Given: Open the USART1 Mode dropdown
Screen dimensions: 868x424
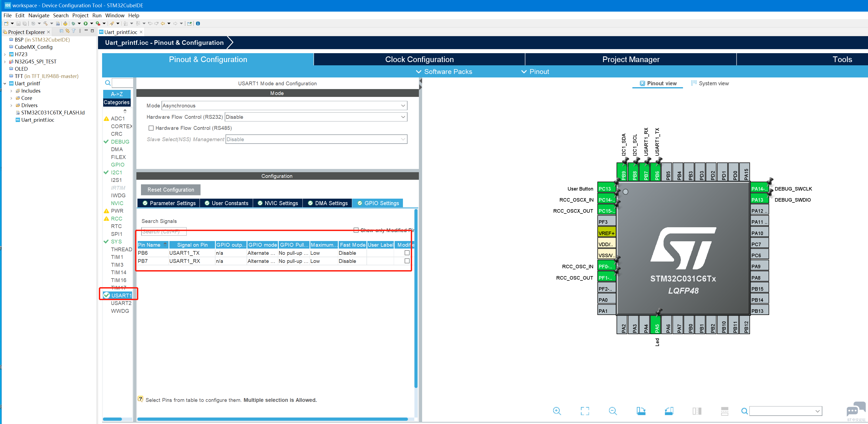Looking at the screenshot, I should 284,106.
